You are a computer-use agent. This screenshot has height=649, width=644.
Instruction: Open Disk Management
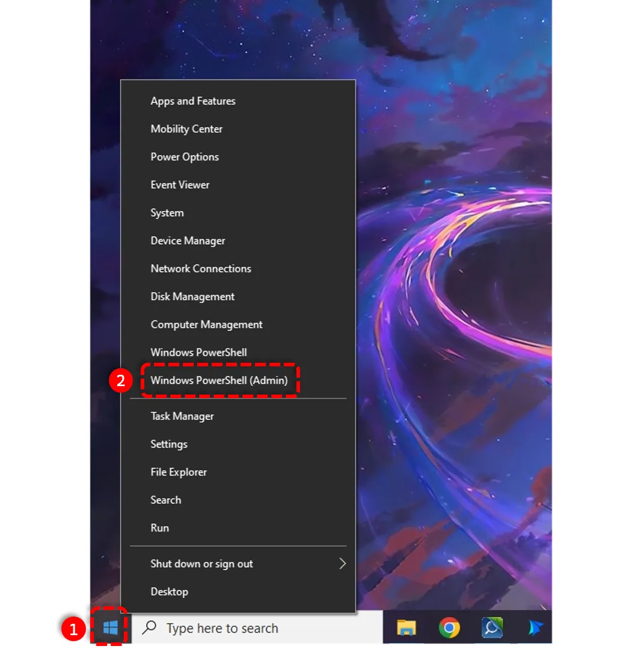(238, 297)
